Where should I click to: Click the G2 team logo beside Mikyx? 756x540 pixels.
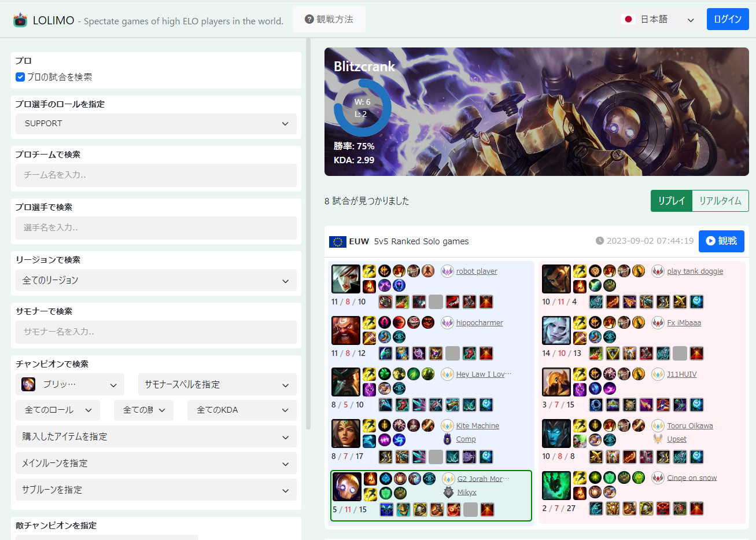[x=448, y=492]
